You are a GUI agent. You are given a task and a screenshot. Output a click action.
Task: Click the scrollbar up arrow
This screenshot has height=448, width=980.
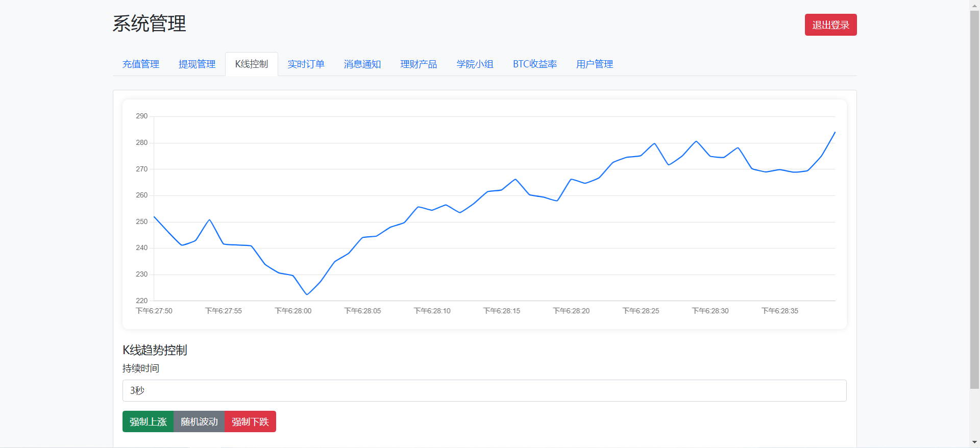974,5
